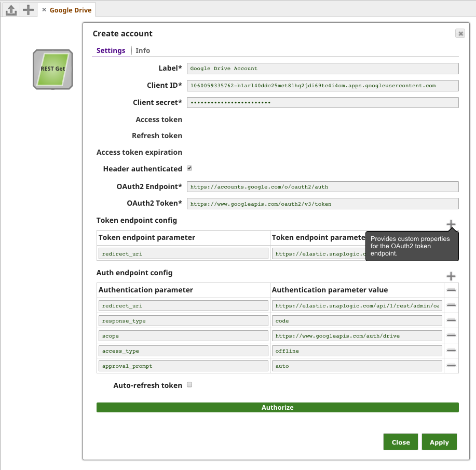Click the 'Authentication parameter value' column header
The image size is (476, 470).
click(x=330, y=290)
